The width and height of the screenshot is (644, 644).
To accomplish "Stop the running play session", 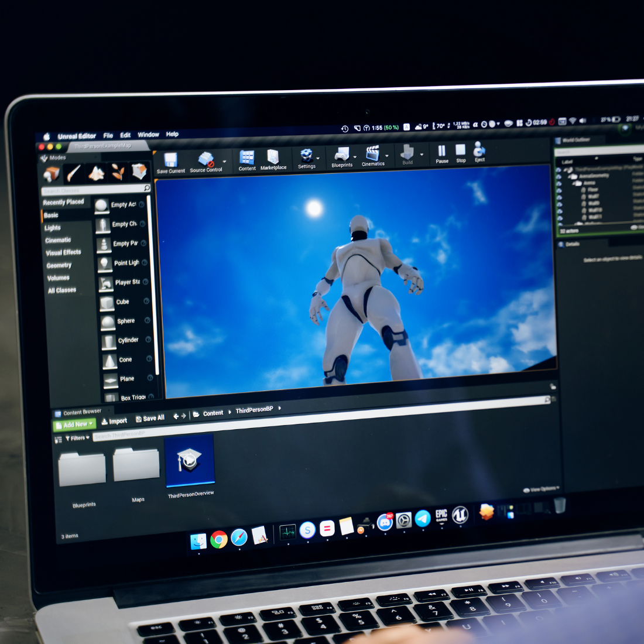I will (x=461, y=150).
